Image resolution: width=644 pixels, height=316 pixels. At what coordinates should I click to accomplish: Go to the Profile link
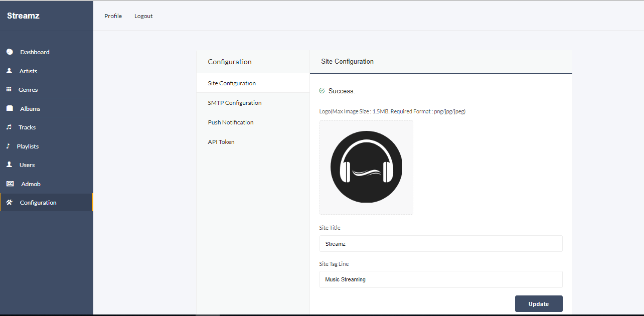[113, 16]
